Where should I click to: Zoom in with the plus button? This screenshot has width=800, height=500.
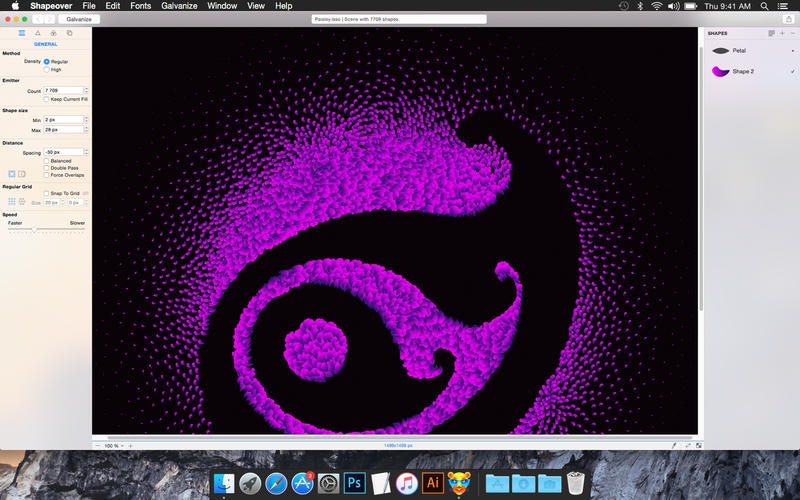point(131,446)
